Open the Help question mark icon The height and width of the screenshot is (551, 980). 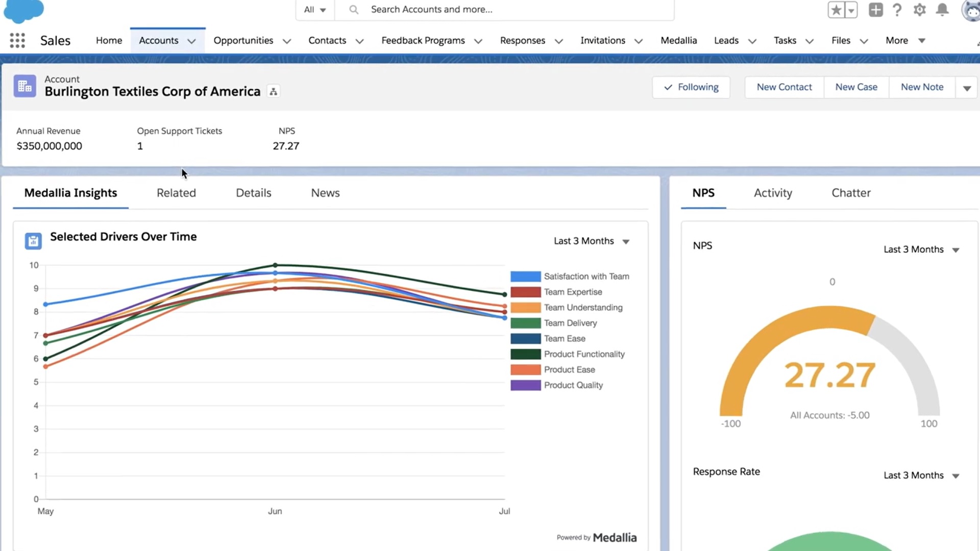coord(897,10)
